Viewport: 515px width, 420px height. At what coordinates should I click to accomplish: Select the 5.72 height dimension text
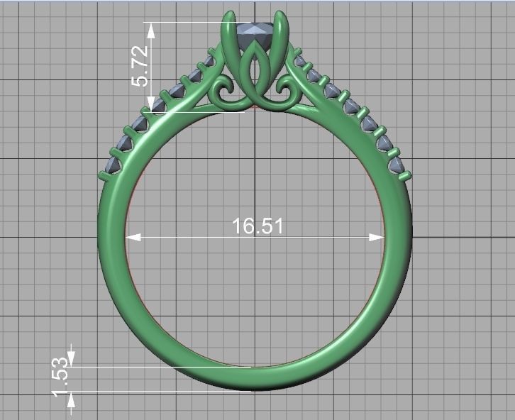140,66
